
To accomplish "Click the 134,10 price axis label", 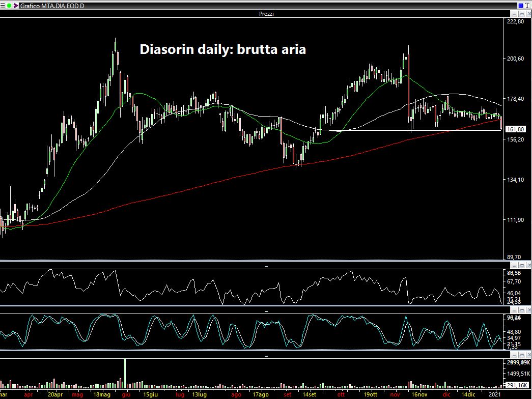I will [515, 180].
